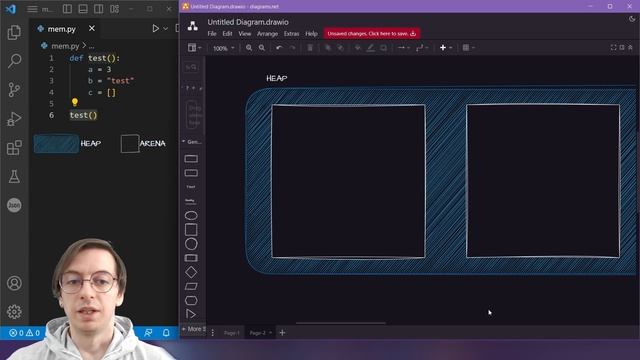Open the VS Code Search view
The width and height of the screenshot is (640, 360).
point(14,61)
